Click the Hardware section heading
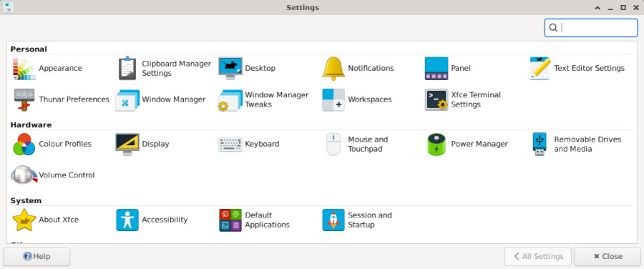This screenshot has height=269, width=644. click(31, 125)
